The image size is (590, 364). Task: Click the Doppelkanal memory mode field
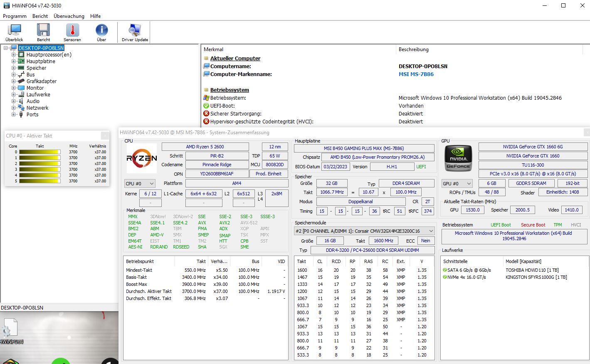(x=360, y=202)
